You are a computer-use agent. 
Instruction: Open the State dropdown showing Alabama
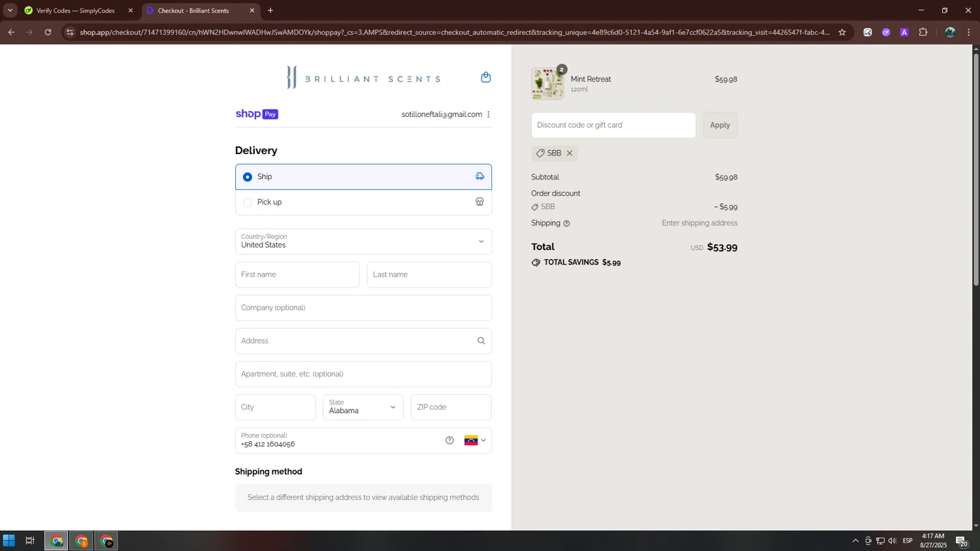[x=363, y=407]
